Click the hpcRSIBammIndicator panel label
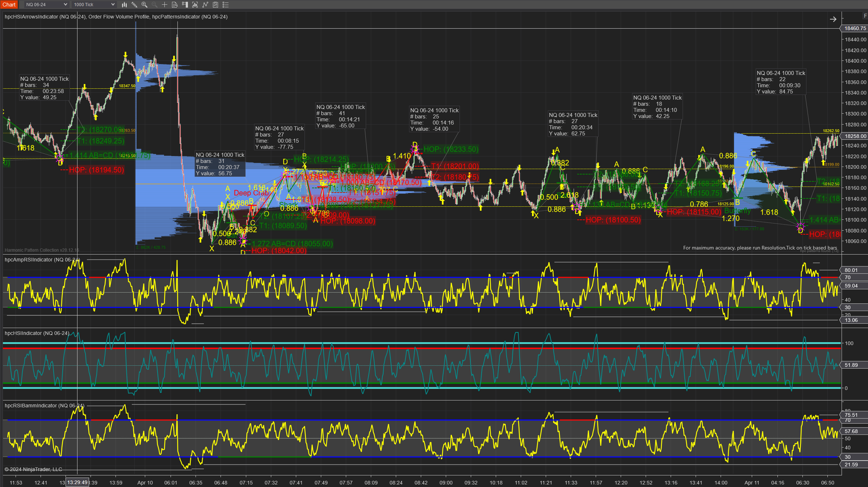This screenshot has width=868, height=487. click(x=44, y=406)
